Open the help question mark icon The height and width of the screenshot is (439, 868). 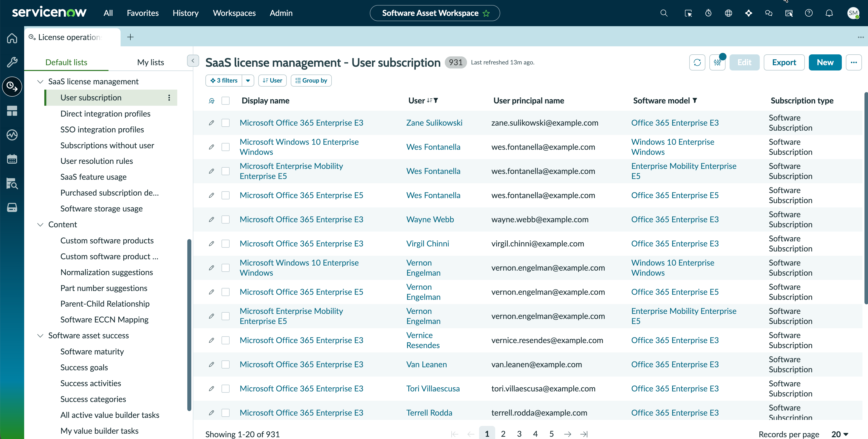click(x=809, y=13)
